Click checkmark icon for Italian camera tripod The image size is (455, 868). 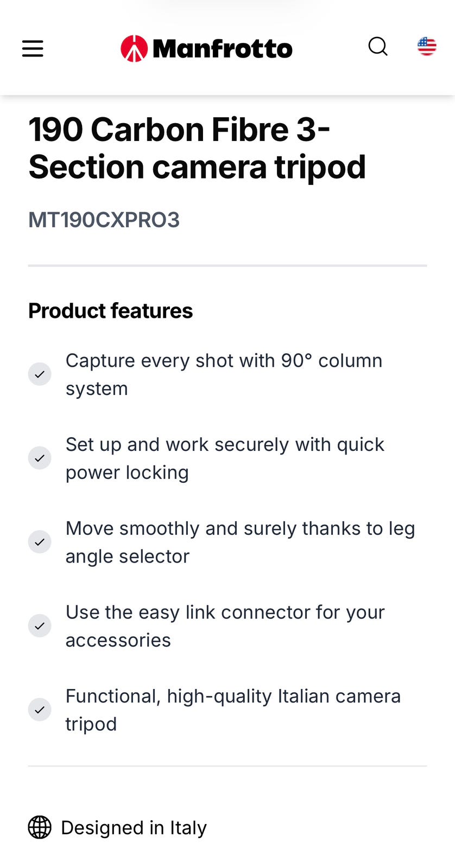(x=40, y=710)
